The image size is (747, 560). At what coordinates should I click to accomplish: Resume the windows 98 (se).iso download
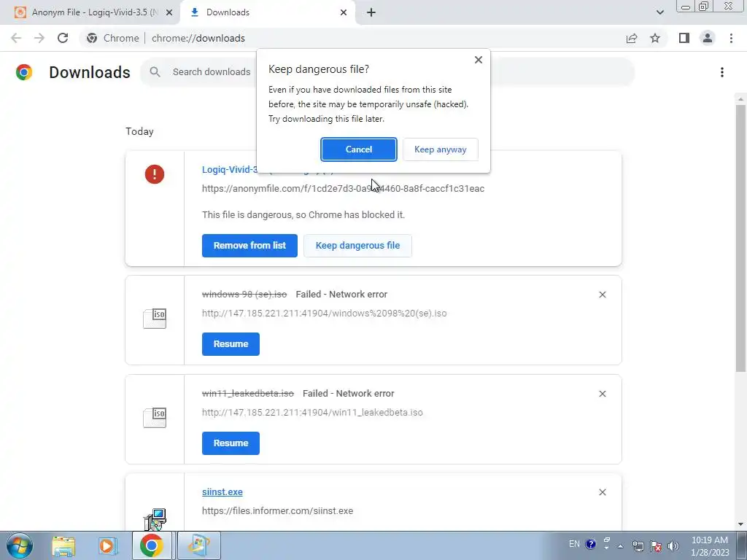pos(231,344)
